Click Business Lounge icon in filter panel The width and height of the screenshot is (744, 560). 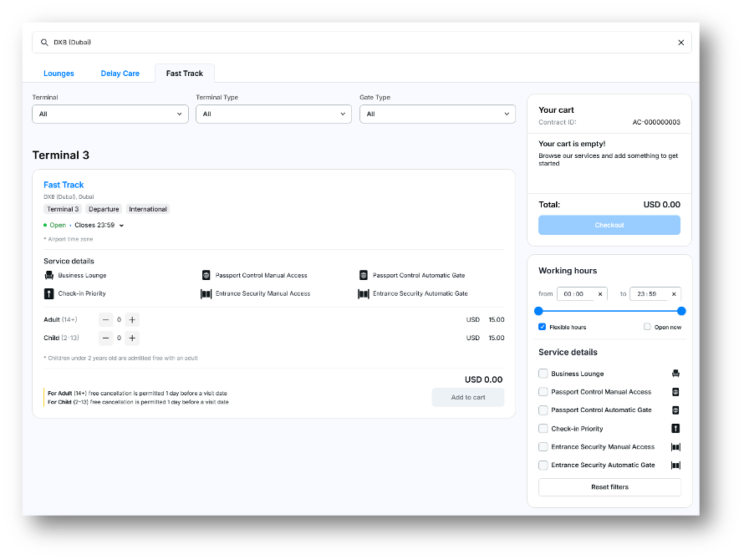click(675, 374)
